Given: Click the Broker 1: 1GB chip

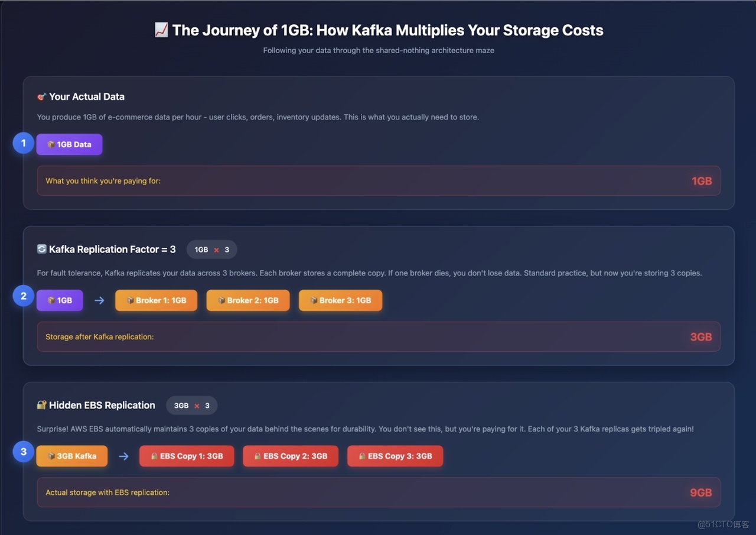Looking at the screenshot, I should [156, 300].
